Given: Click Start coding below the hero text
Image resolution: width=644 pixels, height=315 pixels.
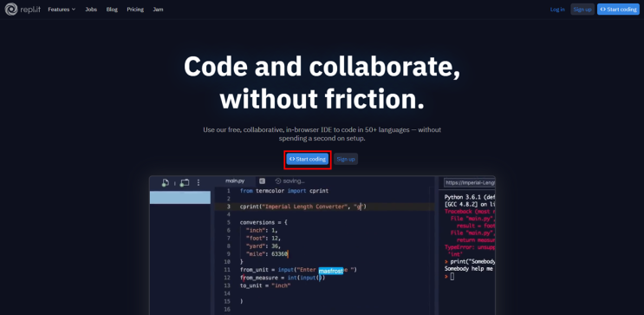Looking at the screenshot, I should (x=307, y=159).
